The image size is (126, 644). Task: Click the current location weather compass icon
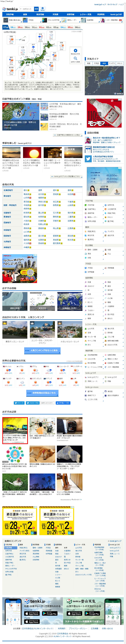[75, 50]
